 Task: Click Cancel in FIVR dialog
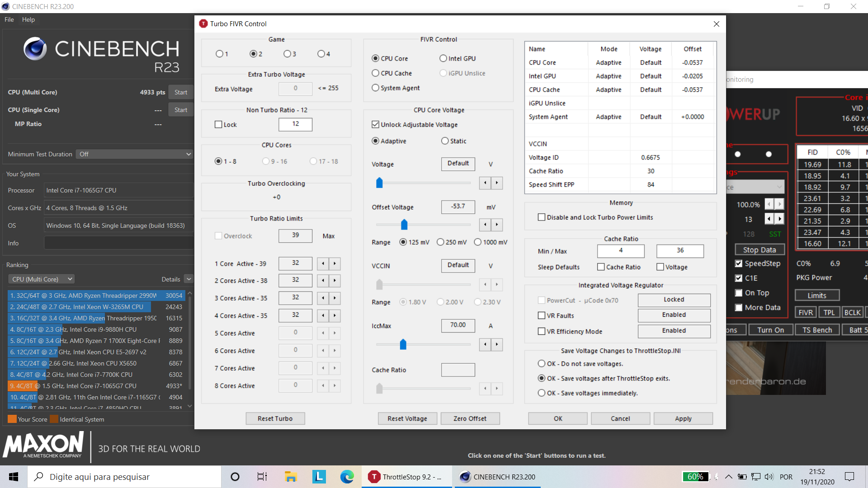(x=620, y=418)
